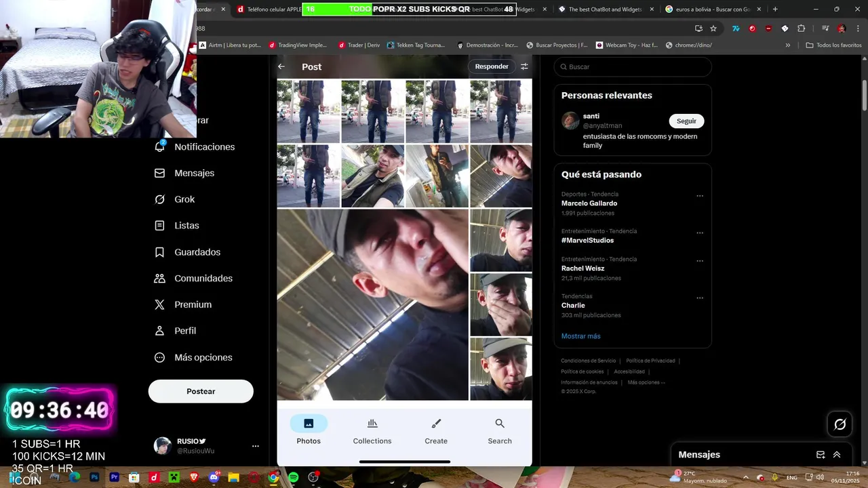Click the Postear button
The width and height of the screenshot is (868, 488).
201,391
